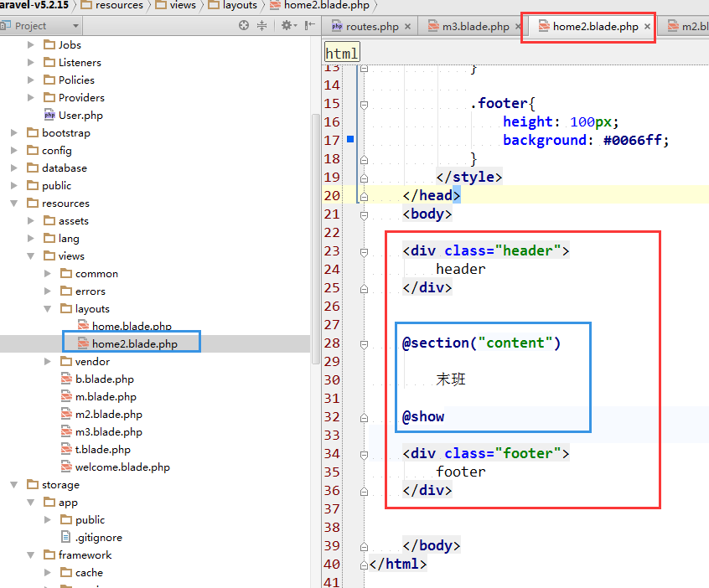Click the .gitignore file icon

pos(66,537)
